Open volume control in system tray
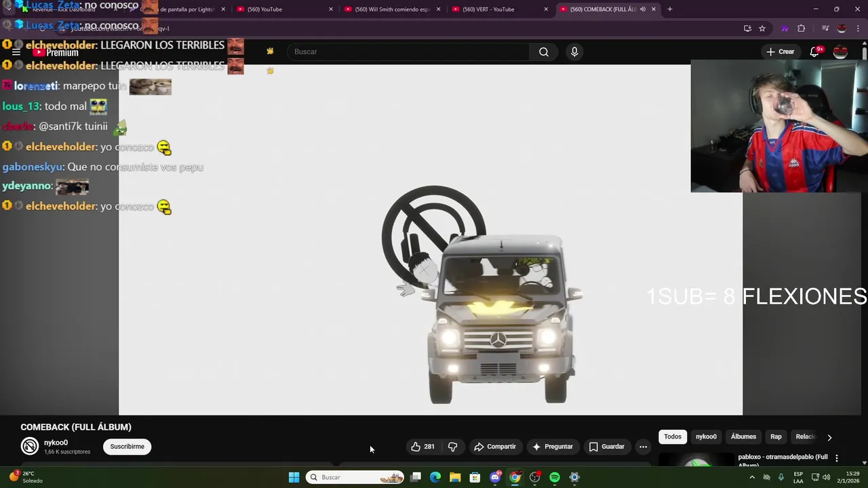Viewport: 868px width, 488px height. [x=826, y=477]
